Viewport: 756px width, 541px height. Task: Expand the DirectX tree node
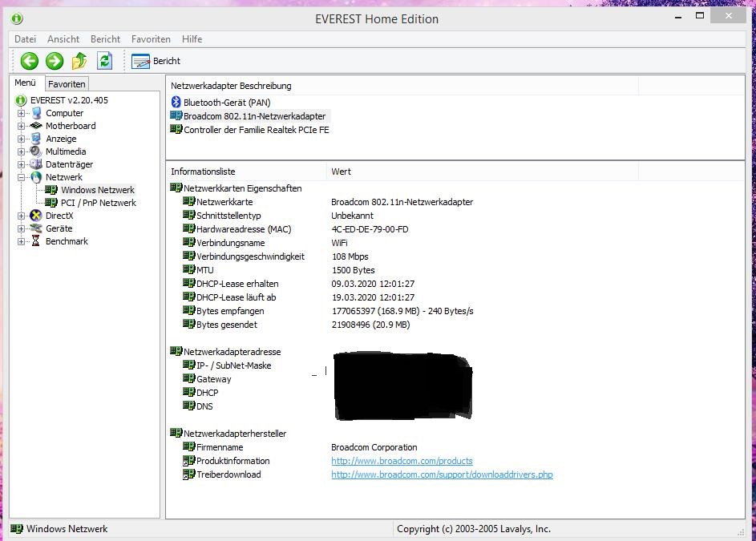pos(21,216)
